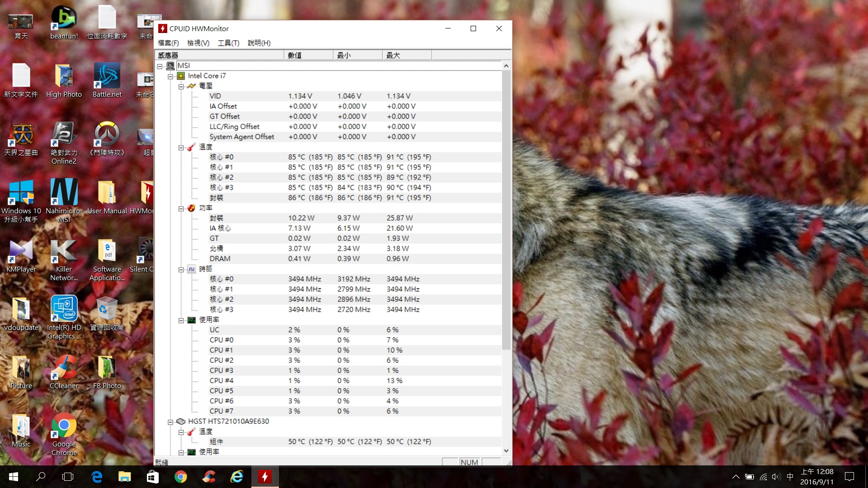The width and height of the screenshot is (868, 488).
Task: Open the High Photo folder icon
Action: (64, 80)
